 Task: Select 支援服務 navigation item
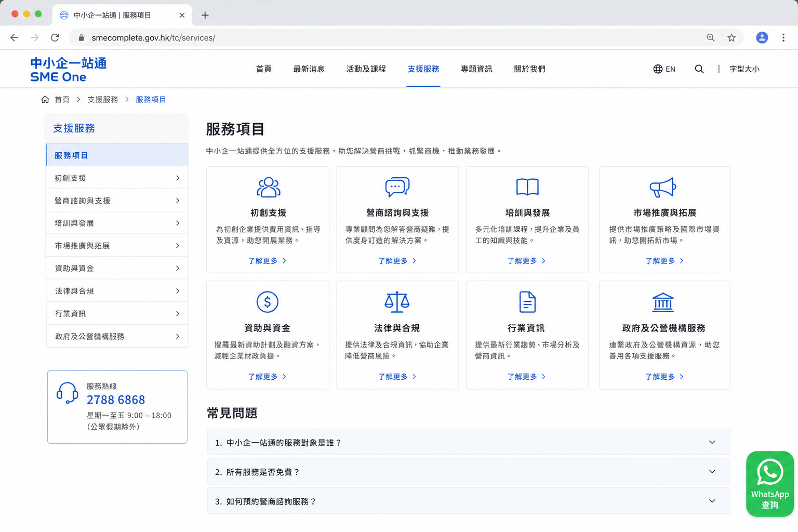click(x=423, y=69)
